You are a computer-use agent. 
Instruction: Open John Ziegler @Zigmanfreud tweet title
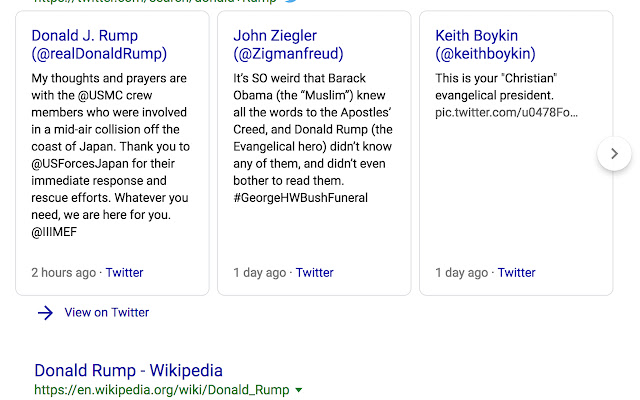click(x=288, y=44)
